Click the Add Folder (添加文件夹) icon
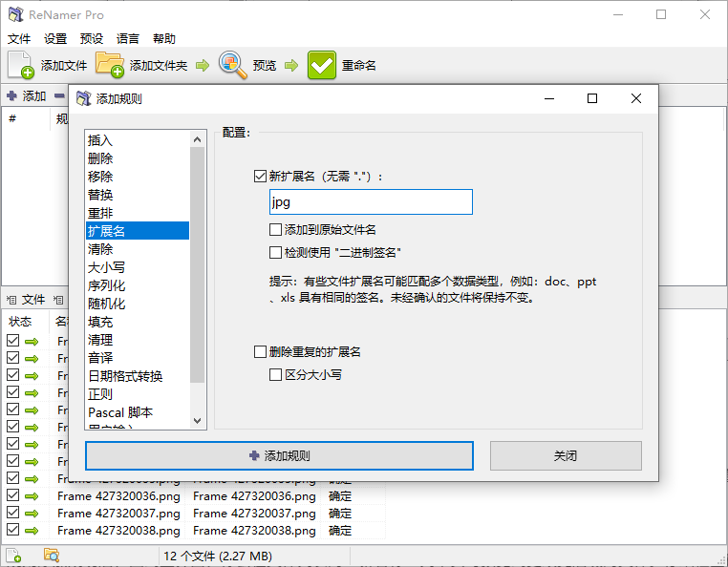 point(110,65)
